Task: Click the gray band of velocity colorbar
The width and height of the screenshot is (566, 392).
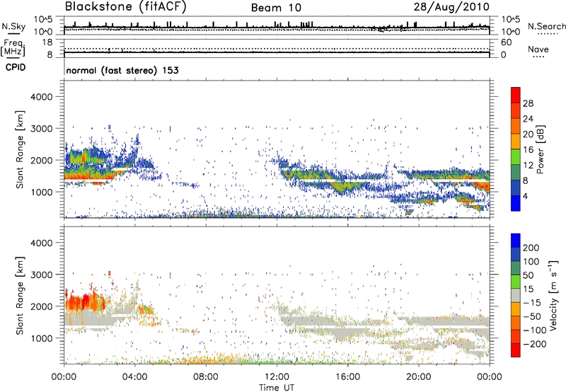Action: [x=516, y=296]
